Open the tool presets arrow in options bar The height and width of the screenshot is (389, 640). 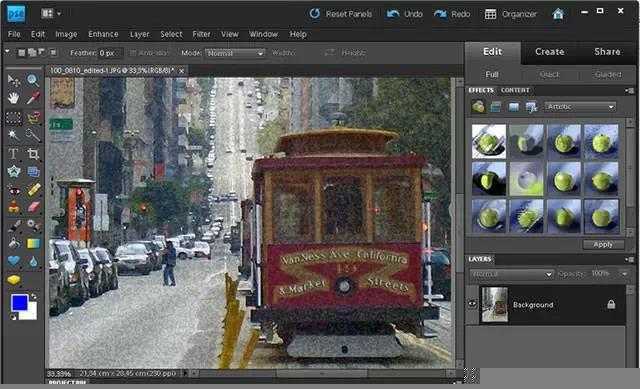tap(7, 52)
